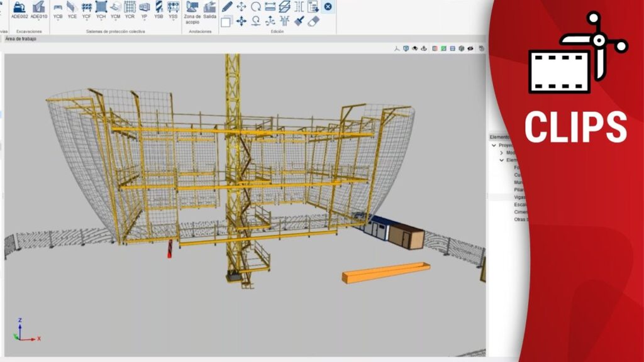Toggle the red section plane view icon
This screenshot has width=644, height=362.
click(434, 48)
